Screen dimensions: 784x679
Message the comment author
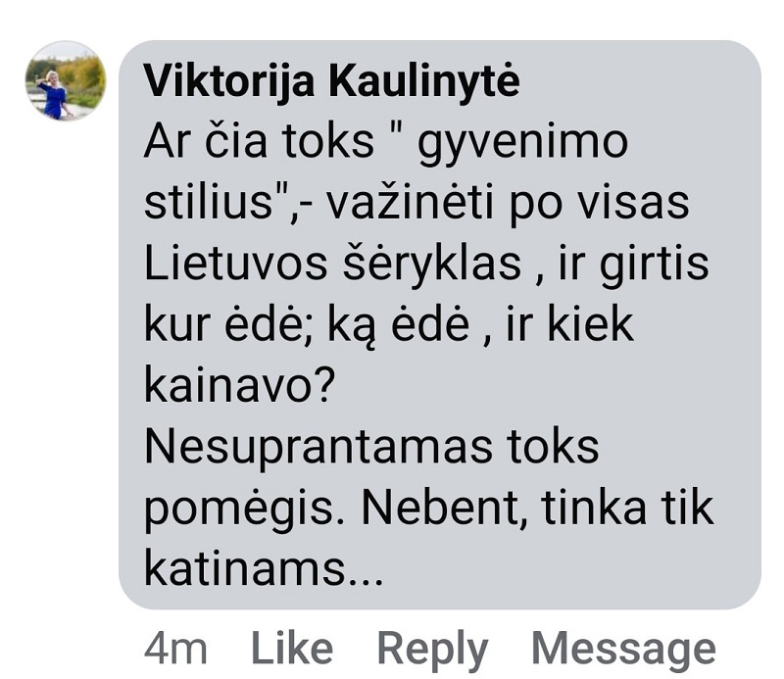click(623, 650)
